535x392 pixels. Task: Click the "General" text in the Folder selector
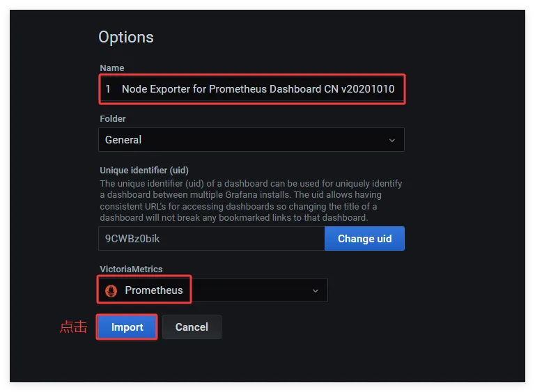[123, 140]
